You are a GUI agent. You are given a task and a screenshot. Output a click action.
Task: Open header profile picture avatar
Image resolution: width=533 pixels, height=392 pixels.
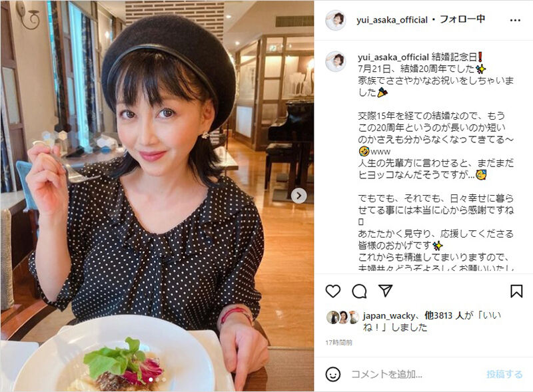coord(336,20)
